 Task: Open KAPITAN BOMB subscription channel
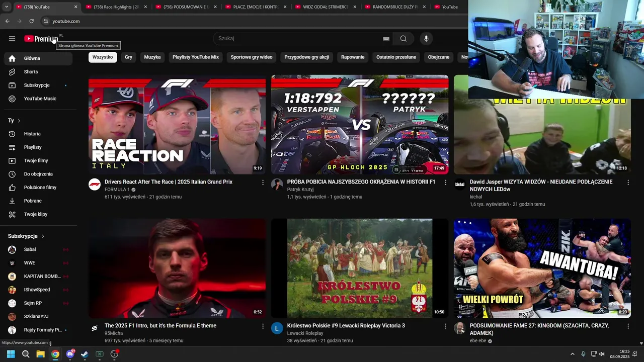click(38, 276)
